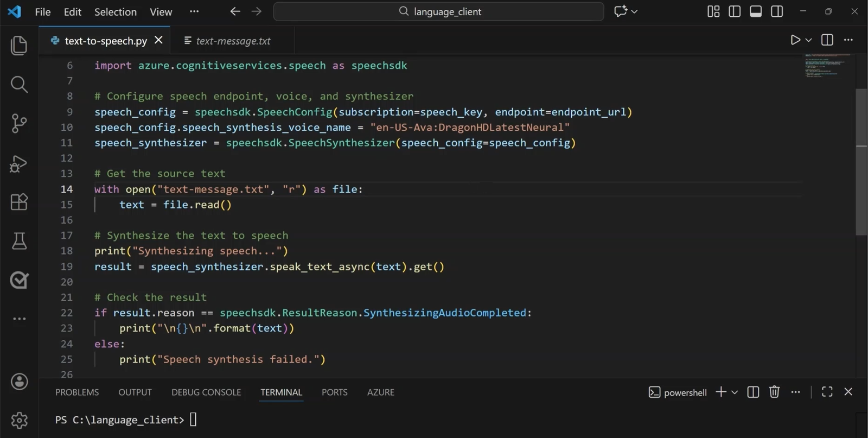868x438 pixels.
Task: Open the Copilot chat icon
Action: pos(620,11)
